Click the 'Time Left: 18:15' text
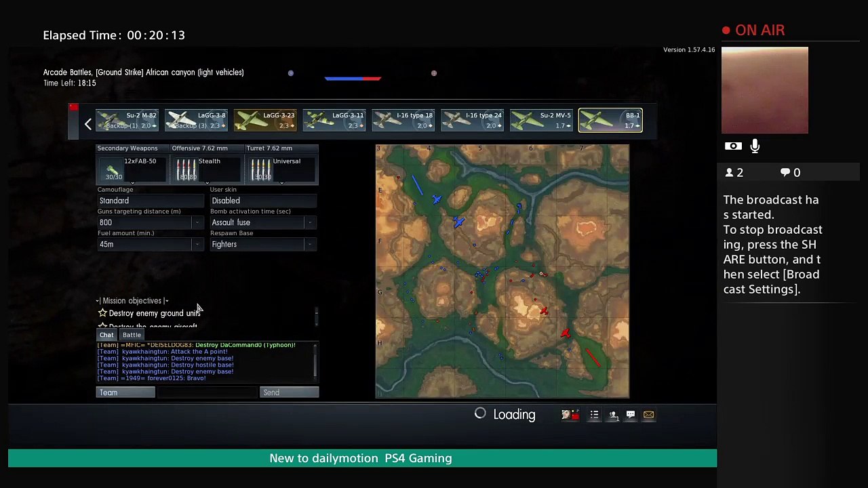 point(70,83)
